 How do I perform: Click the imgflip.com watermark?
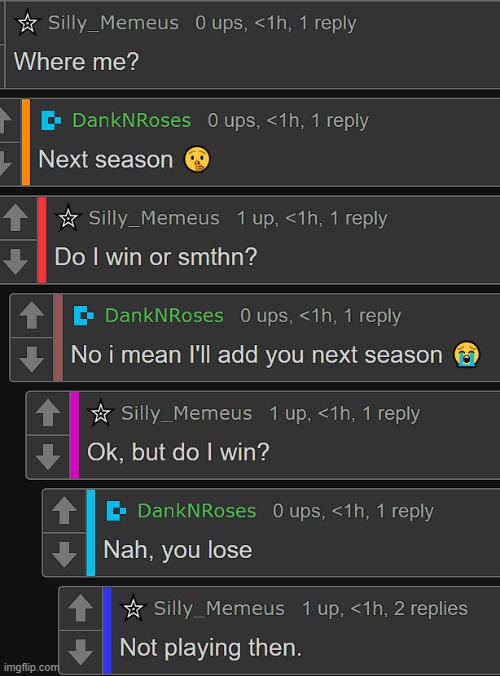pyautogui.click(x=31, y=667)
